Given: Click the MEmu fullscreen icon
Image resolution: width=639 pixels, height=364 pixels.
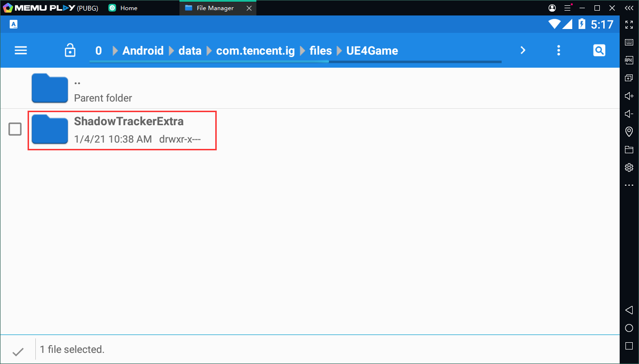Looking at the screenshot, I should coord(629,24).
